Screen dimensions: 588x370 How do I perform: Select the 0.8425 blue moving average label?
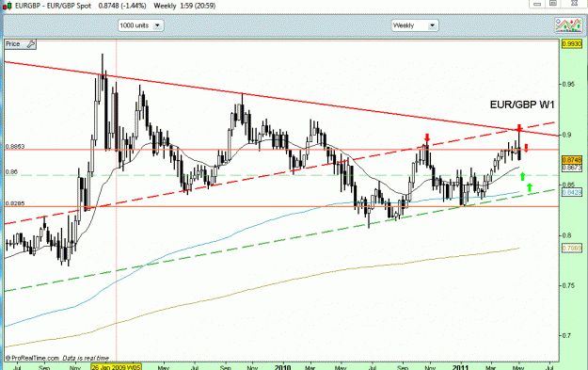pos(571,192)
